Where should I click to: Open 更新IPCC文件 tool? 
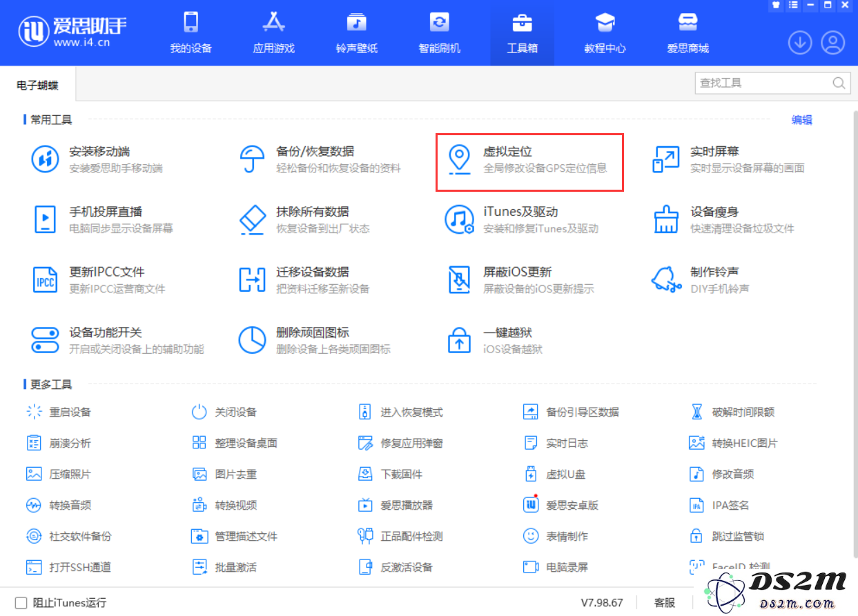pyautogui.click(x=98, y=279)
